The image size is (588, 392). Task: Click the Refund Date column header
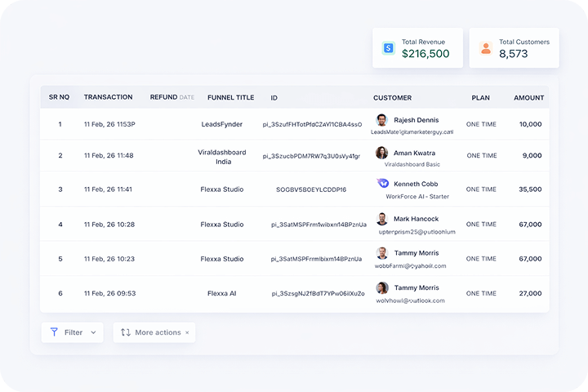tap(171, 97)
